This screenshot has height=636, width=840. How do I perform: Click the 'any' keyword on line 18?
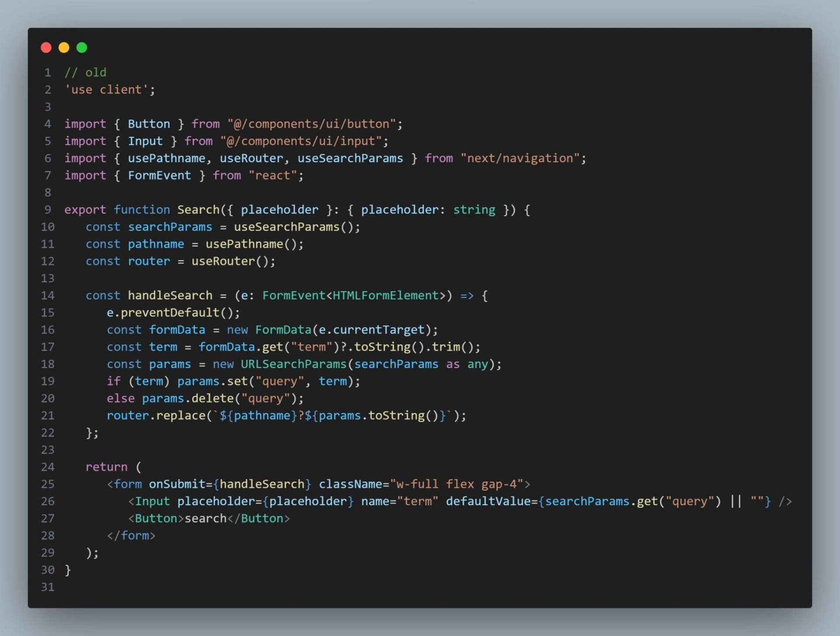[478, 364]
